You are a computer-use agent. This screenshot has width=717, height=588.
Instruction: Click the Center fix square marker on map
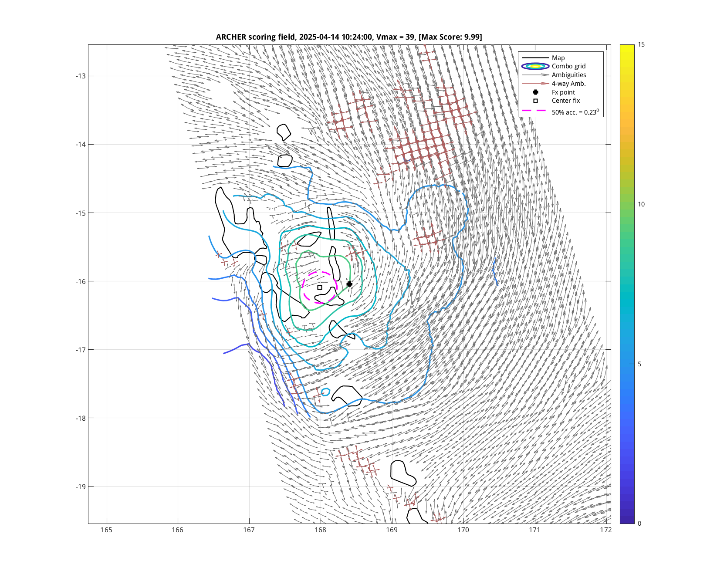320,287
